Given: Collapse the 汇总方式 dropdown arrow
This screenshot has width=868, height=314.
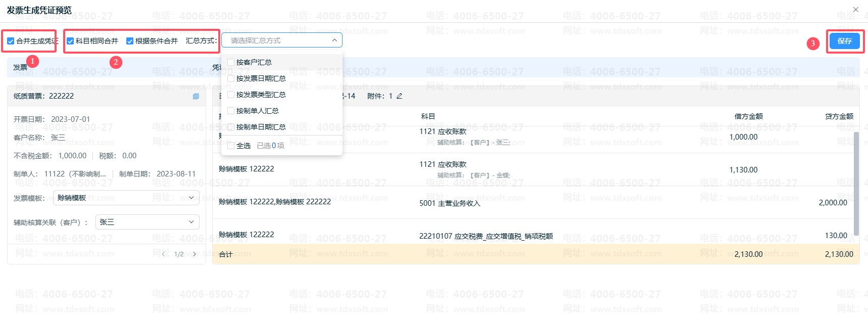Looking at the screenshot, I should click(334, 40).
